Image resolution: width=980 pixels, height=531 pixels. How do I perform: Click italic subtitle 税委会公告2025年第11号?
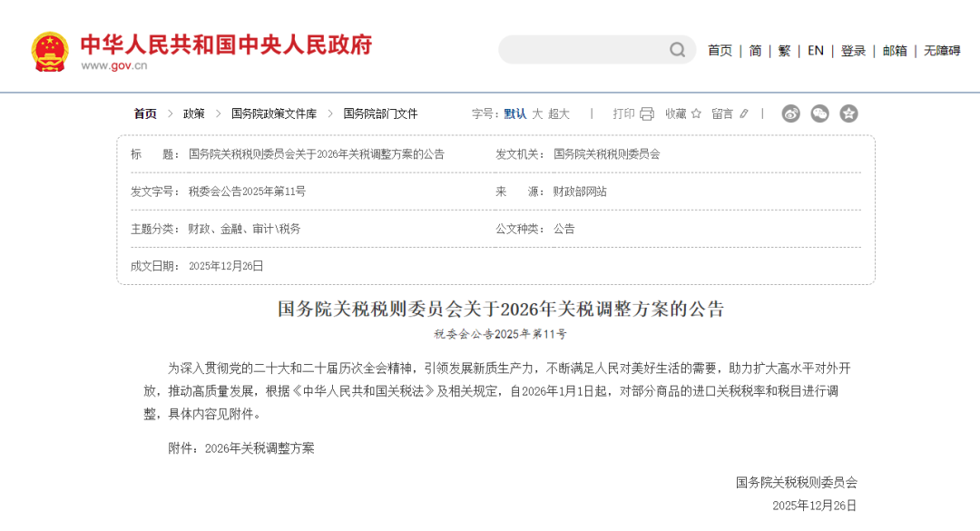[501, 334]
